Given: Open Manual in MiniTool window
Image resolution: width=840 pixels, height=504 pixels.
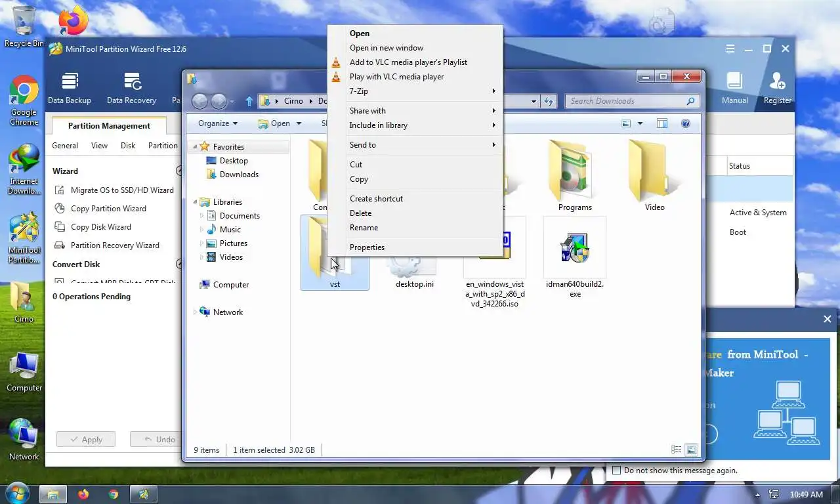Looking at the screenshot, I should 734,89.
